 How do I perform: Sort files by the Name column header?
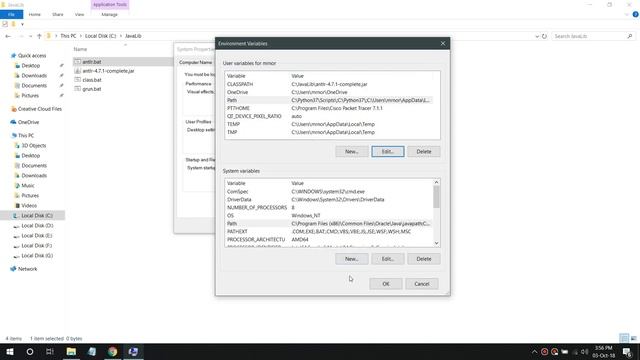(x=80, y=49)
